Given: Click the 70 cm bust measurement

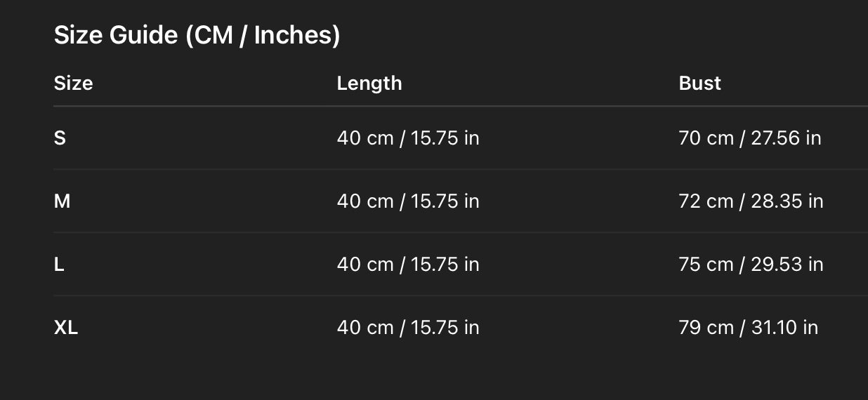Looking at the screenshot, I should pos(706,138).
